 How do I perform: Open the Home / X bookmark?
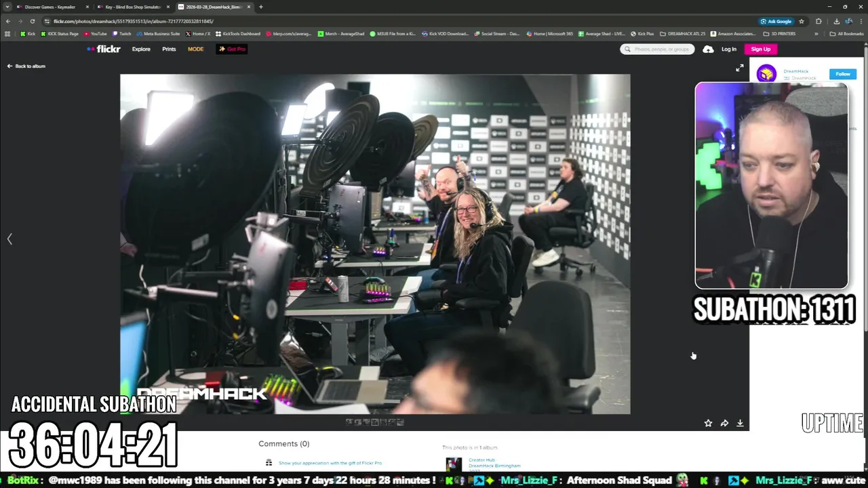[198, 33]
